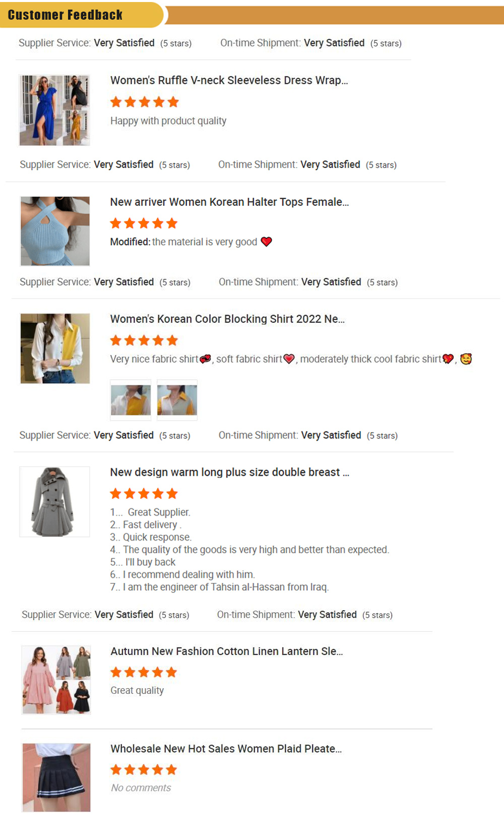Click the star rating for the ruffle dress
The width and height of the screenshot is (504, 830).
coord(144,102)
